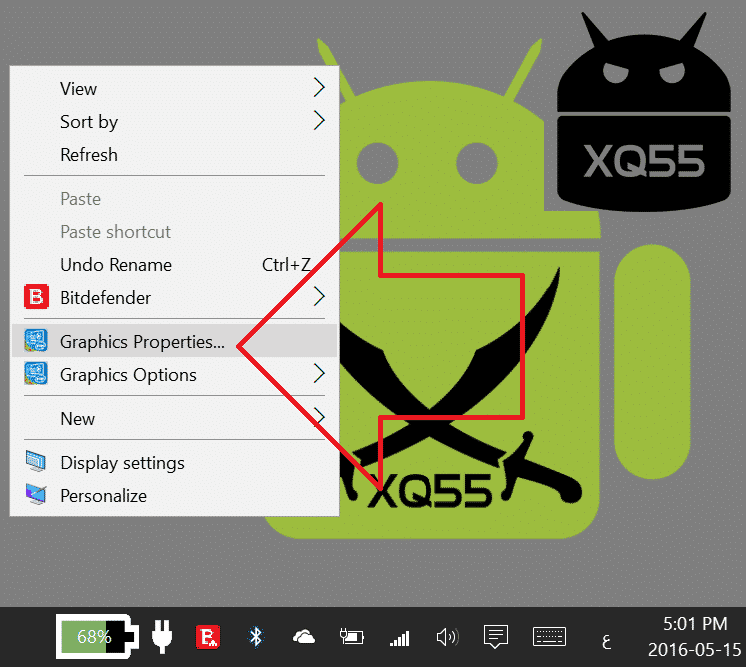Select Personalize from the context menu
Screen dimensions: 746x667
[x=103, y=496]
